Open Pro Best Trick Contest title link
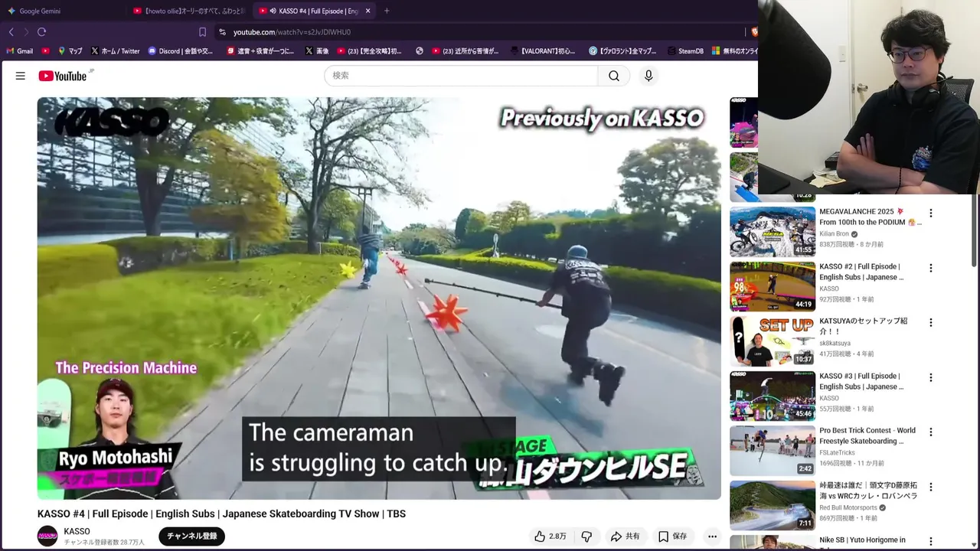The height and width of the screenshot is (551, 980). pyautogui.click(x=867, y=435)
